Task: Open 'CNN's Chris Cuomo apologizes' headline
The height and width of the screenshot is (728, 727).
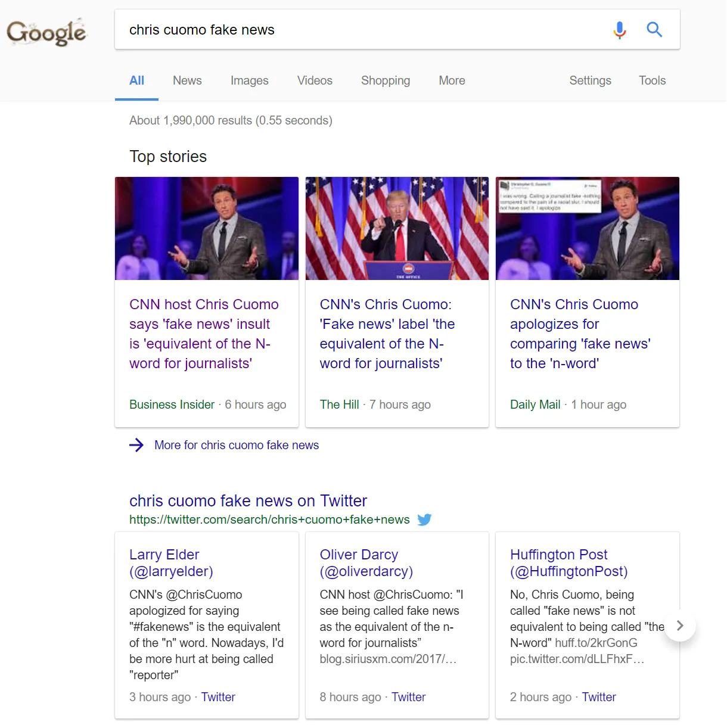Action: tap(580, 334)
